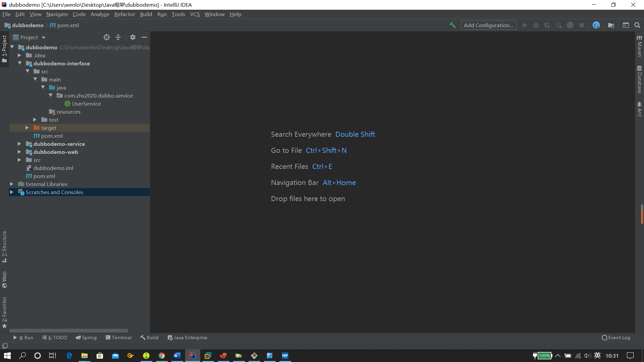Expand the dubbodemo-service module
This screenshot has width=644, height=362.
(x=19, y=144)
